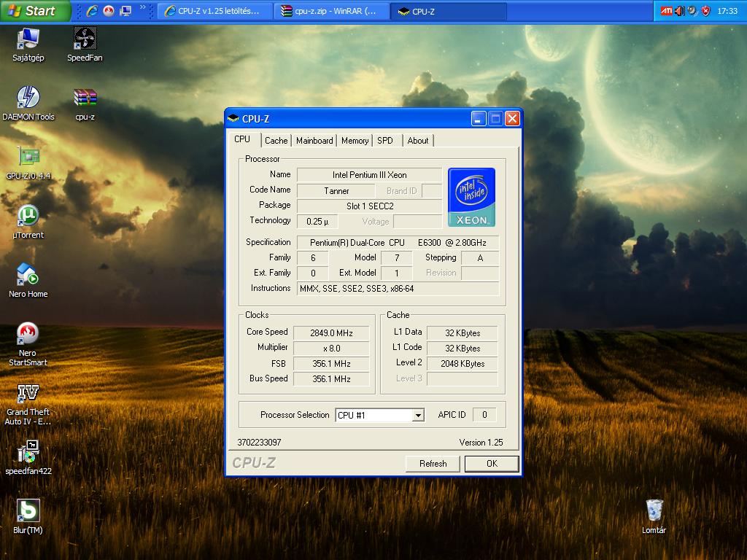Click the ATI tray icon

[667, 11]
